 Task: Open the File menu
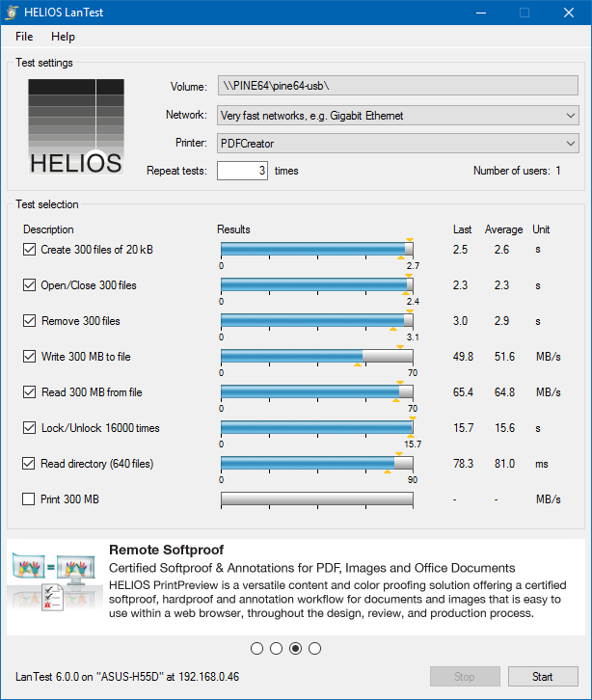(24, 37)
